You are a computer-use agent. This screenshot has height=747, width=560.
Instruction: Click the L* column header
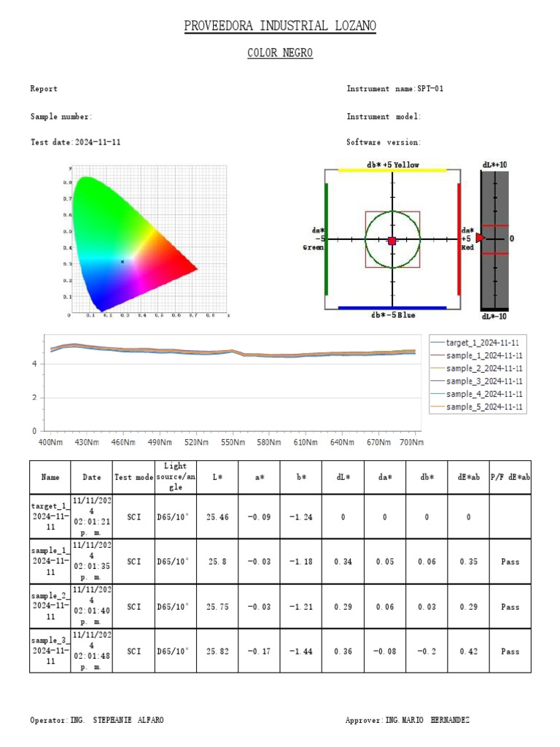(x=217, y=477)
